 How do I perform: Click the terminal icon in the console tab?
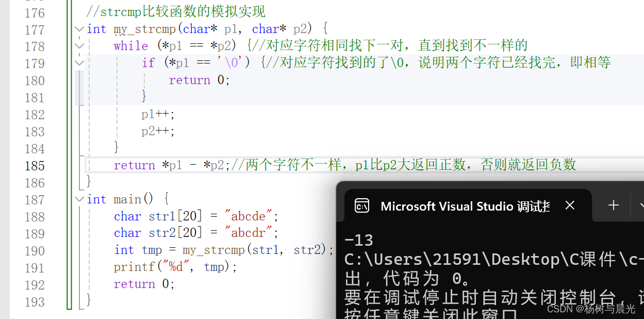coord(362,206)
